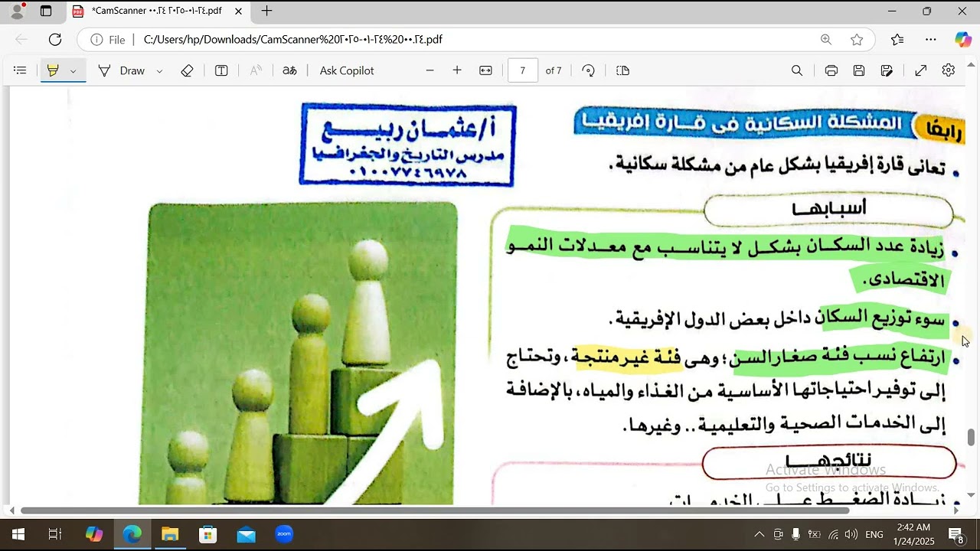Screen dimensions: 980x551
Task: Open Microsoft Store from the taskbar
Action: click(208, 534)
